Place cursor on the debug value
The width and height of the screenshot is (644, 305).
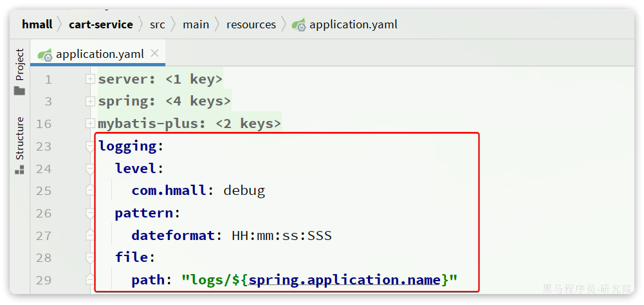click(x=244, y=191)
